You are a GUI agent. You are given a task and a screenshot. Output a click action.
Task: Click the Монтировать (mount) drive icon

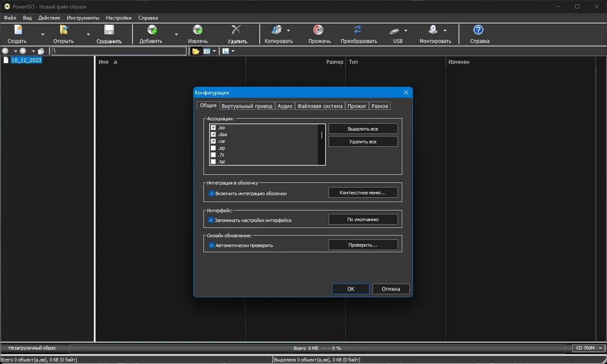[x=433, y=30]
